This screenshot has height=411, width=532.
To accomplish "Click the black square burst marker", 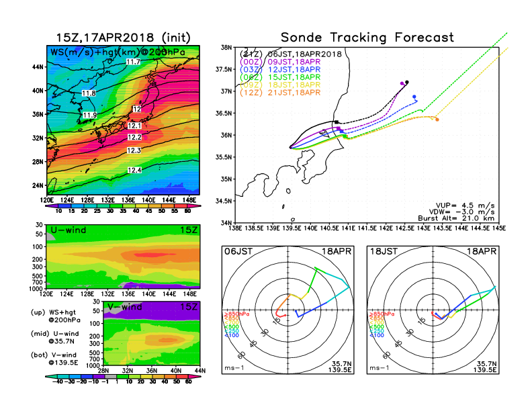I will point(337,122).
